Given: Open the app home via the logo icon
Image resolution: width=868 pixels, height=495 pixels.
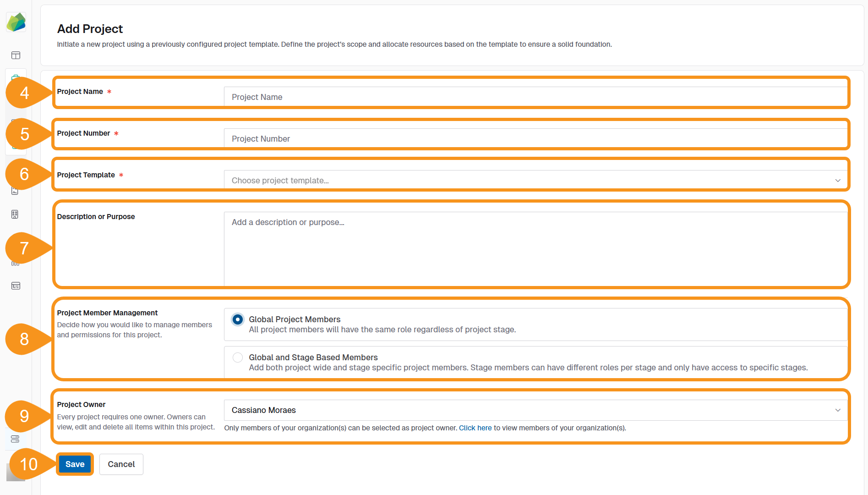Looking at the screenshot, I should 16,22.
